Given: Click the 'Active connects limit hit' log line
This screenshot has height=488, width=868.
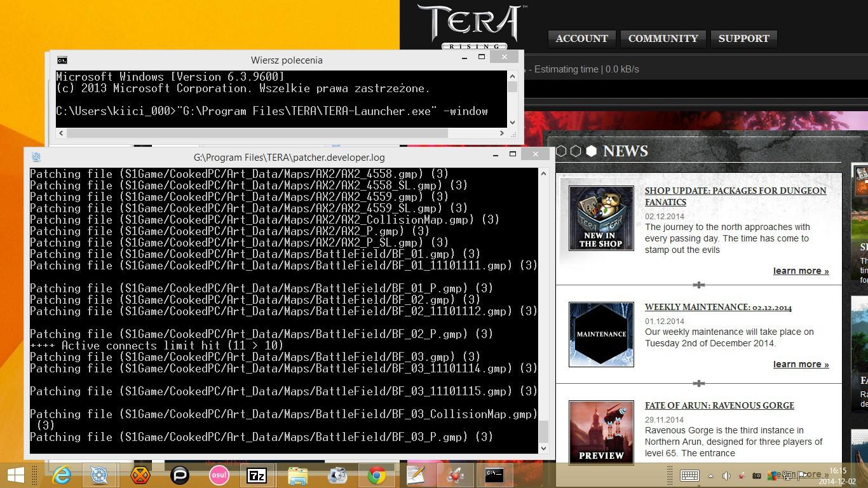Looking at the screenshot, I should click(157, 346).
